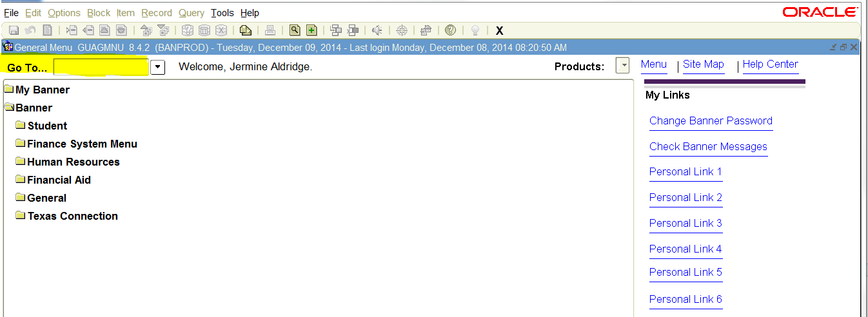
Task: Click the Execute Query toolbar icon
Action: pos(204,30)
